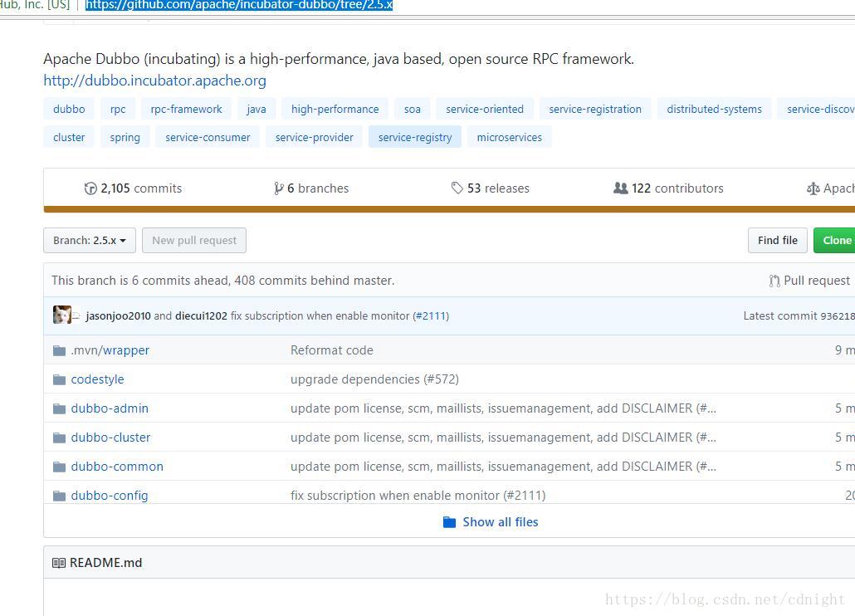The image size is (855, 616).
Task: Click folder icon next to codestyle
Action: click(x=60, y=379)
